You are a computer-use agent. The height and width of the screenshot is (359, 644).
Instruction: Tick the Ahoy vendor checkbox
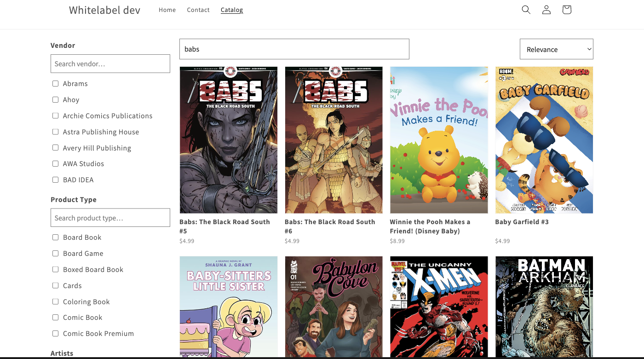(55, 100)
